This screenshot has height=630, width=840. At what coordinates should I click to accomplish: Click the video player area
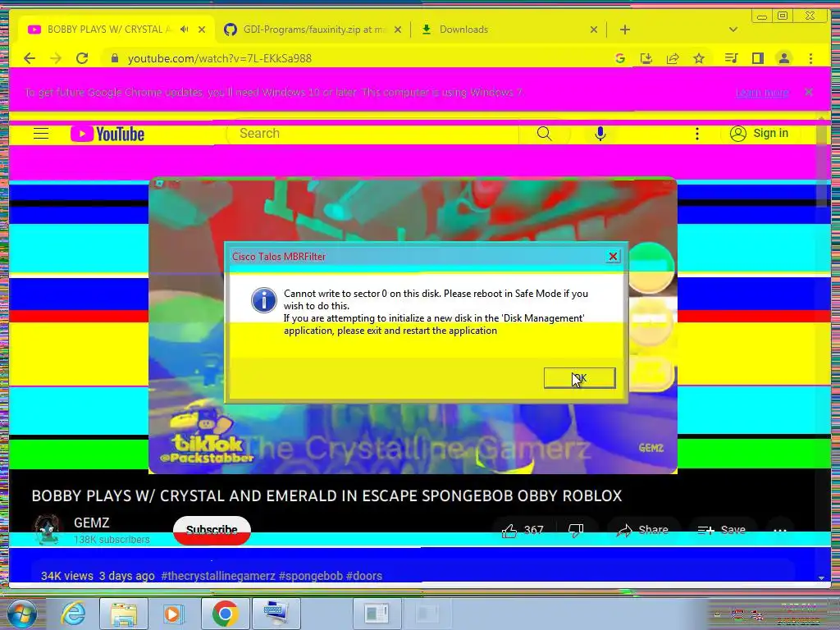click(x=413, y=326)
